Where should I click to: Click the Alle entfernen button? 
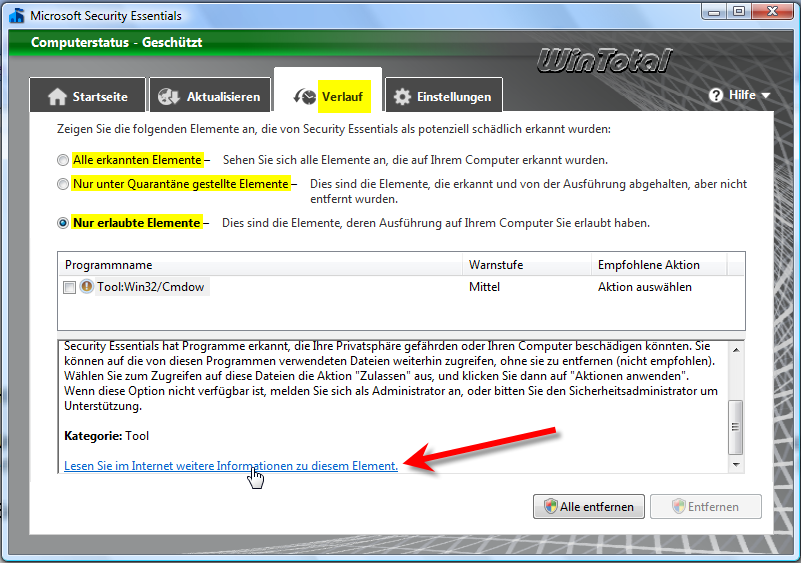(588, 506)
